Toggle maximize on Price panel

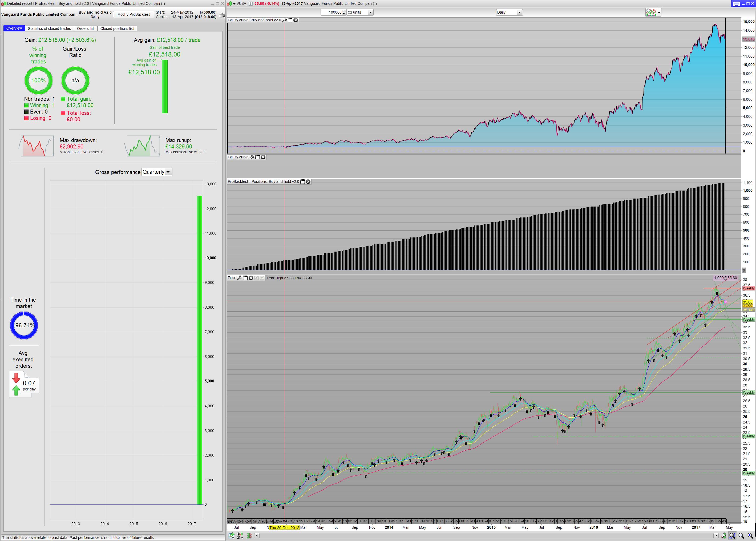[x=245, y=278]
